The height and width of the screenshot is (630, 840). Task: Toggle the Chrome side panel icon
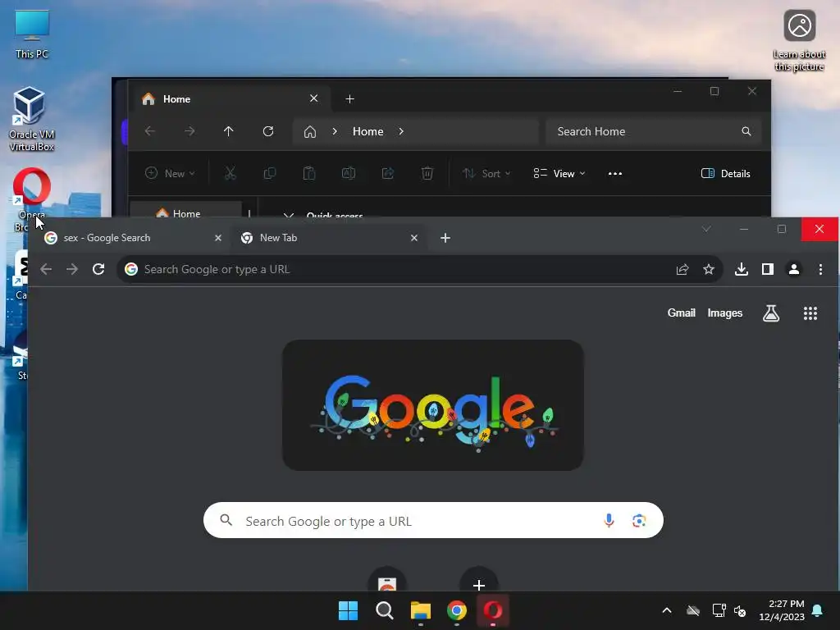[768, 269]
